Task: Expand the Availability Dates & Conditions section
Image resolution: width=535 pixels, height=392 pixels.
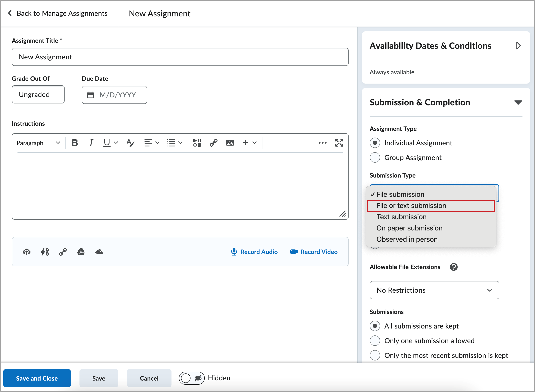Action: (x=518, y=46)
